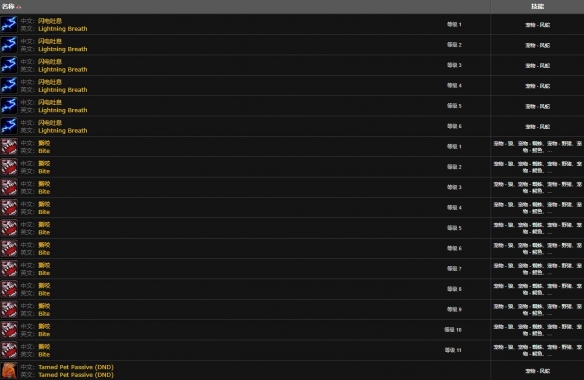584x380 pixels.
Task: Click Bite rank 4 spell icon
Action: click(x=9, y=208)
